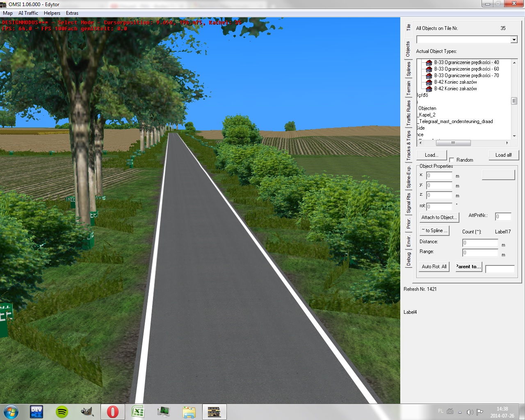This screenshot has width=525, height=420.
Task: Open the Extras menu
Action: [x=72, y=13]
